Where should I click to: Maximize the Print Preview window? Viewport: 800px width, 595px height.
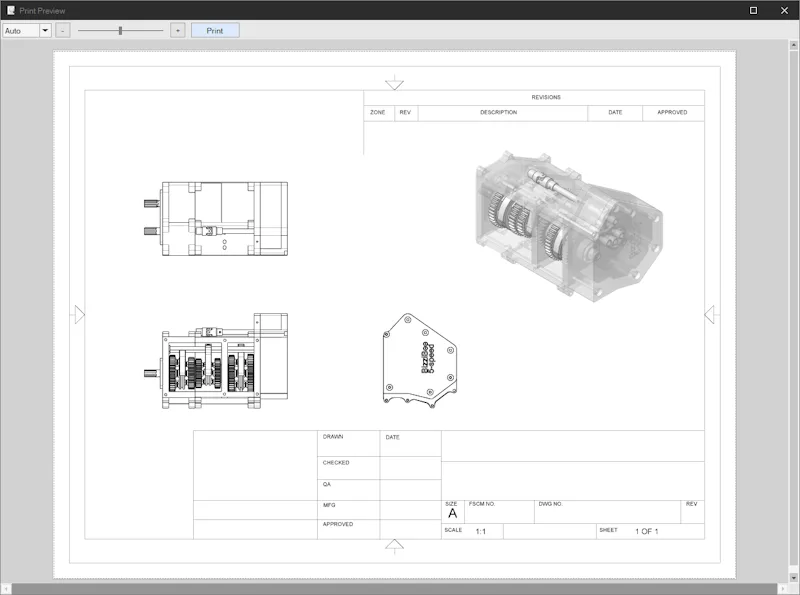click(x=753, y=10)
